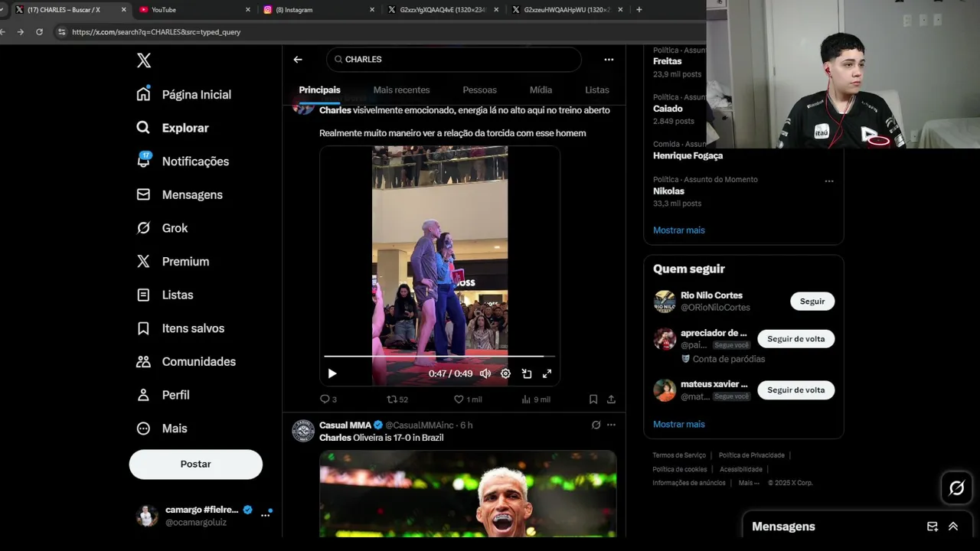The width and height of the screenshot is (980, 551).
Task: Open Grok from sidebar
Action: [x=162, y=228]
